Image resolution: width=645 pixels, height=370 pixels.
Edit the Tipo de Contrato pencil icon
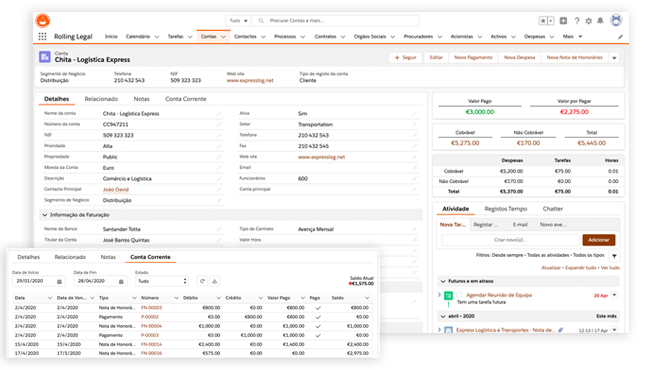pos(414,229)
